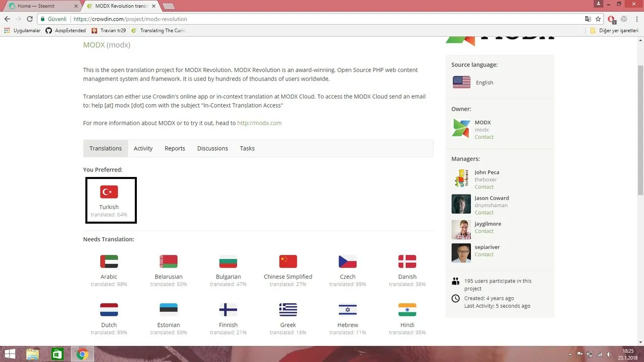The width and height of the screenshot is (644, 362).
Task: Select the Arabic flag icon
Action: click(109, 261)
